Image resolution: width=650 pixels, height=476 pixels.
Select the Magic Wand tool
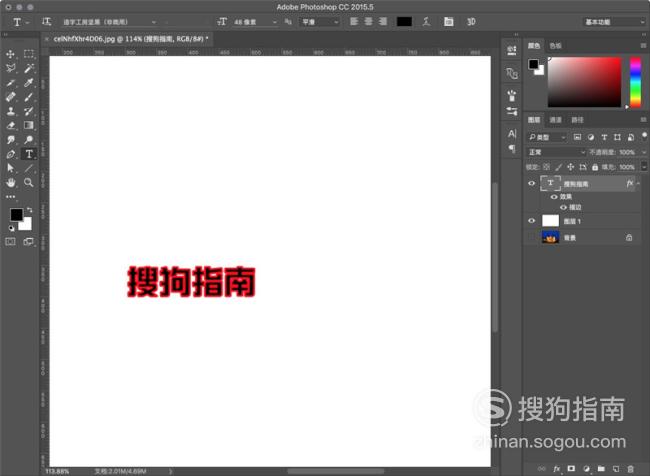(29, 68)
